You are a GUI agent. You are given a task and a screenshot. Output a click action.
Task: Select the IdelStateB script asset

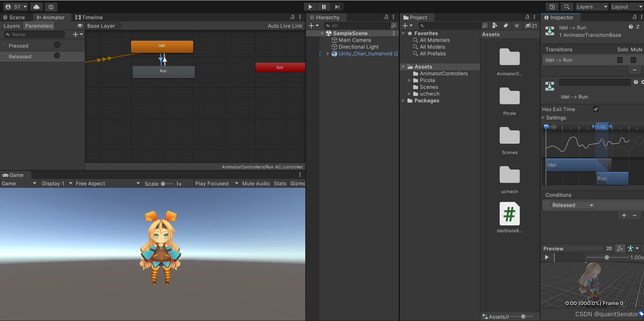pyautogui.click(x=509, y=218)
